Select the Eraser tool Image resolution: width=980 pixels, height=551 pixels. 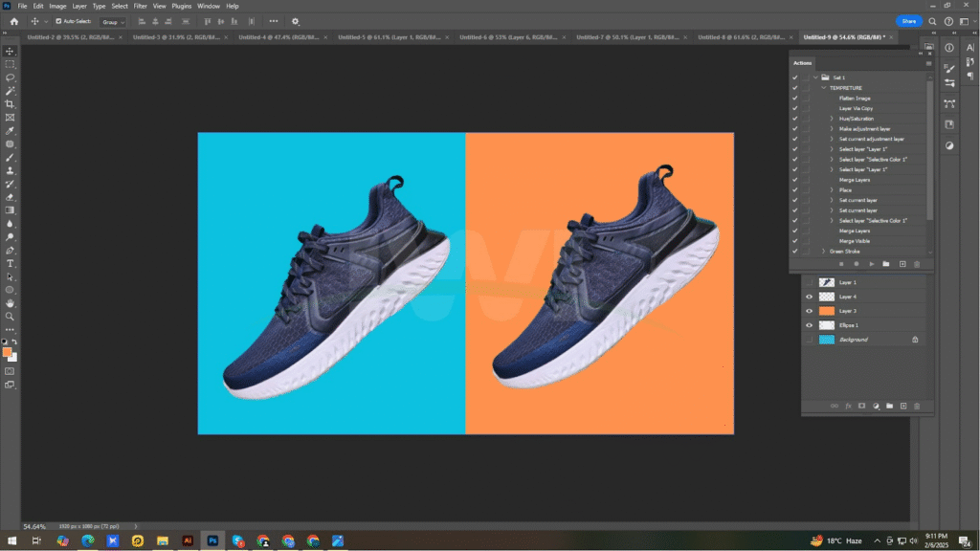click(10, 197)
